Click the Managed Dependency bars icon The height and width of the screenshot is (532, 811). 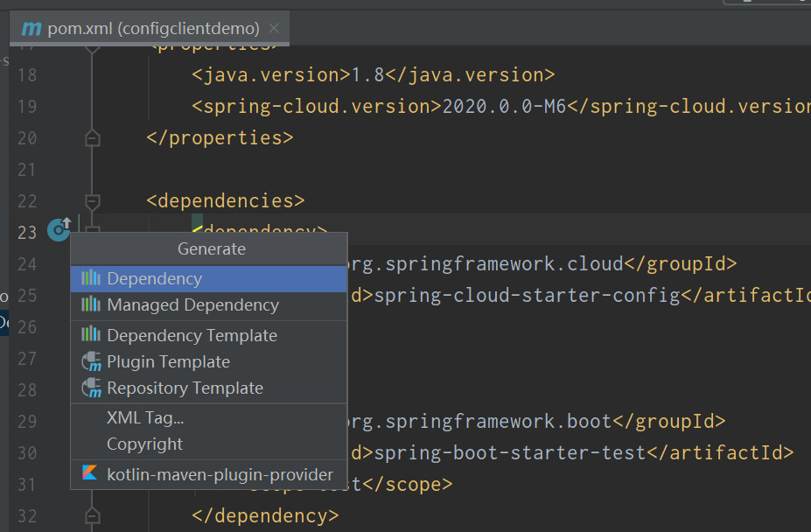point(91,304)
